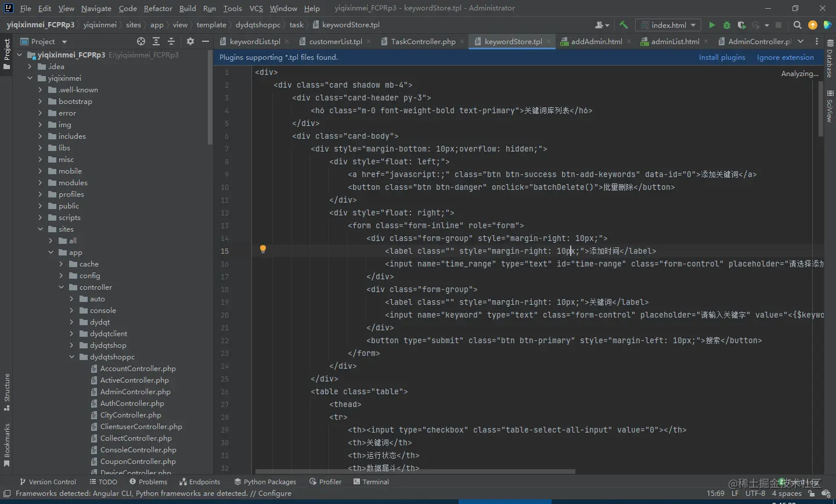This screenshot has width=836, height=504.
Task: Collapse the dydqtshoppc folder
Action: point(72,357)
